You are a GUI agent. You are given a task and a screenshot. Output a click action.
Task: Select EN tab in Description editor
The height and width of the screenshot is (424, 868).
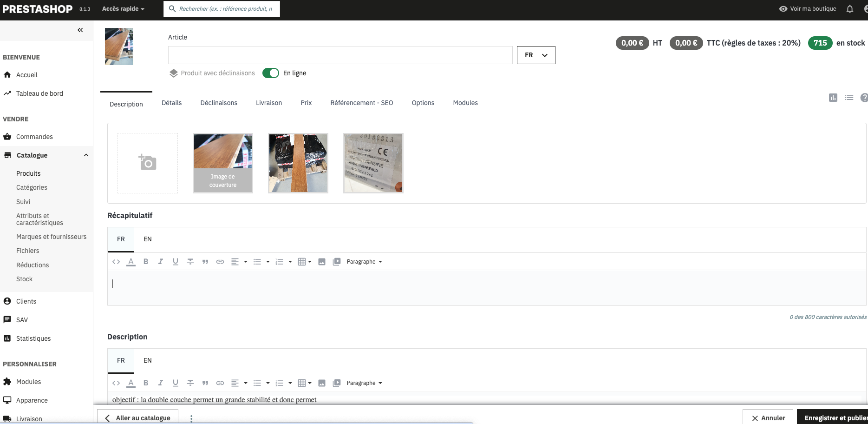click(148, 360)
